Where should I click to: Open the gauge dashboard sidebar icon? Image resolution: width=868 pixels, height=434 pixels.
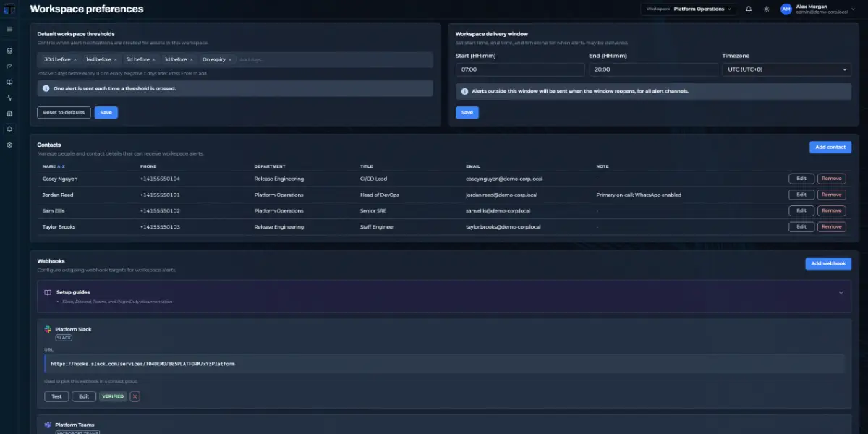pos(9,67)
